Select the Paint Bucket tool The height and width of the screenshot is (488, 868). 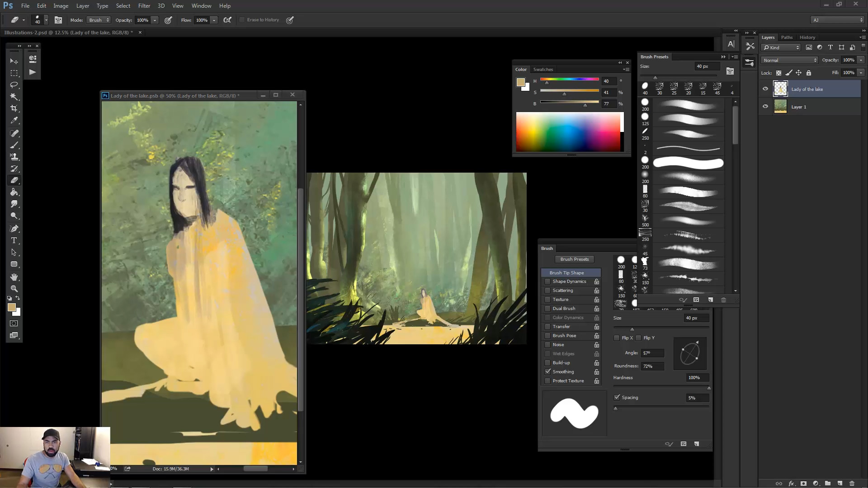14,192
